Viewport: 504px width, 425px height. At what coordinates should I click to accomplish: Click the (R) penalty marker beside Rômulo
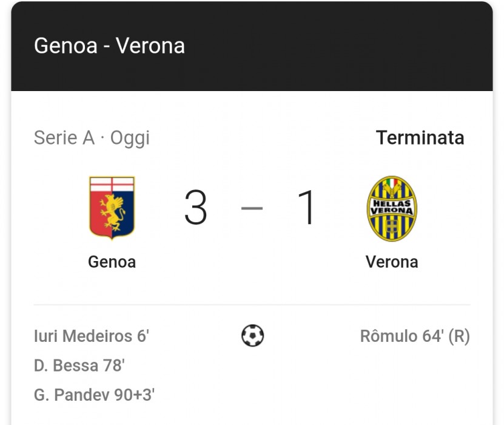coord(459,336)
